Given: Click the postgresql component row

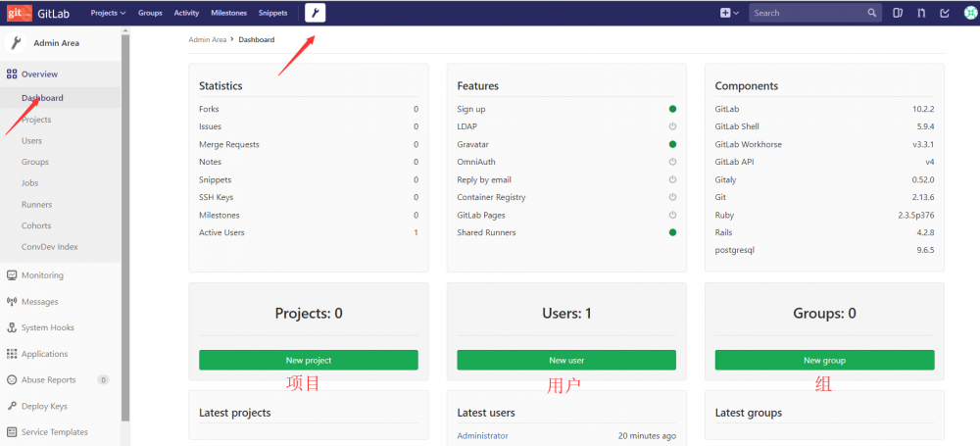Looking at the screenshot, I should [824, 250].
